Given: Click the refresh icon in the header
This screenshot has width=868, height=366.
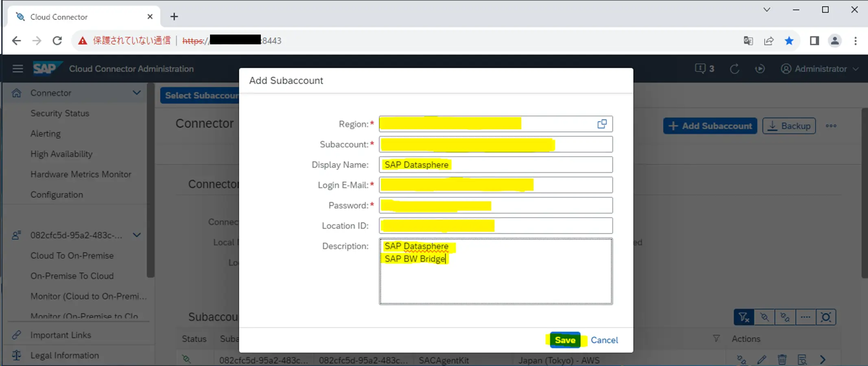Looking at the screenshot, I should click(x=735, y=69).
